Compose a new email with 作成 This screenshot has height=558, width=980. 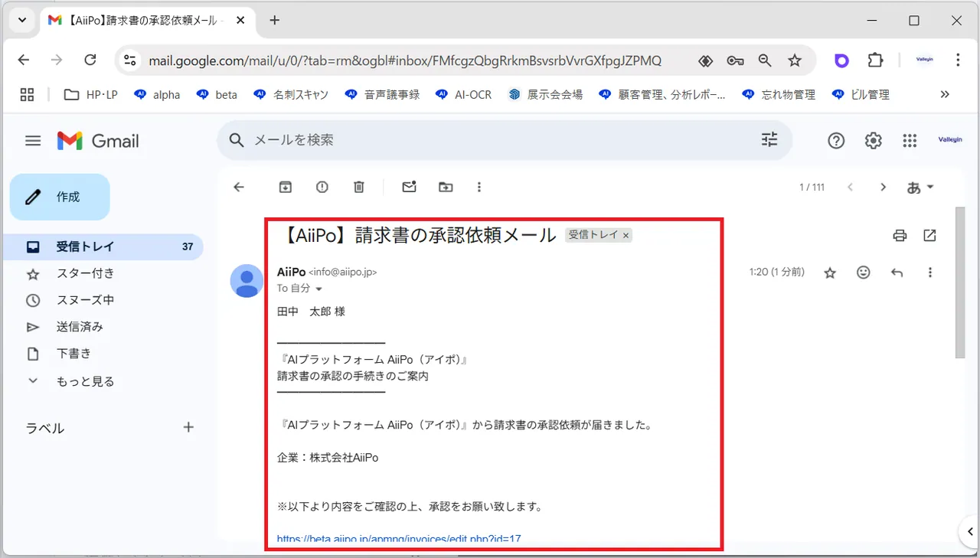[60, 197]
